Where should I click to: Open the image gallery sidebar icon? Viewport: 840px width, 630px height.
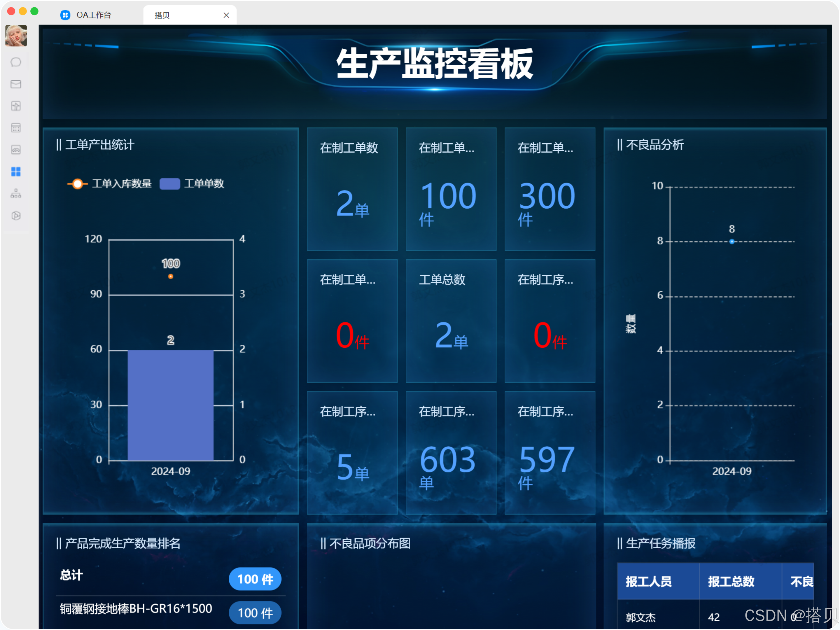16,150
